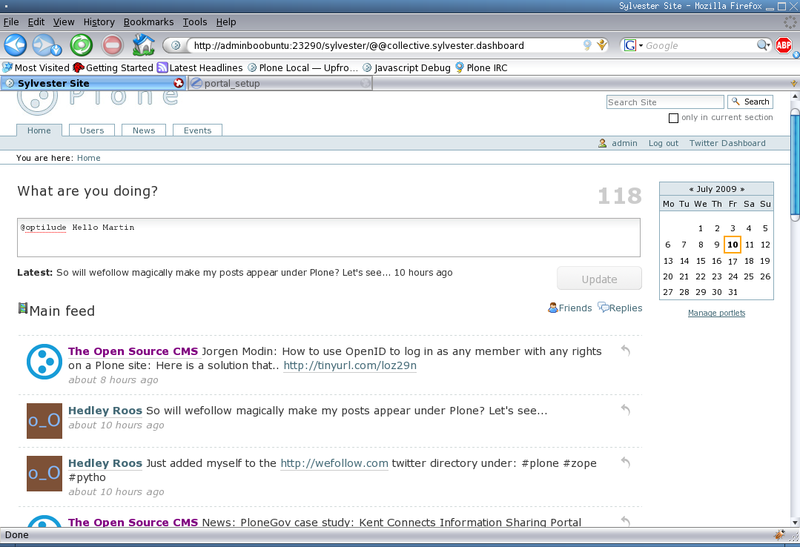The image size is (800, 547).
Task: Open the Bookmarks menu
Action: point(148,21)
